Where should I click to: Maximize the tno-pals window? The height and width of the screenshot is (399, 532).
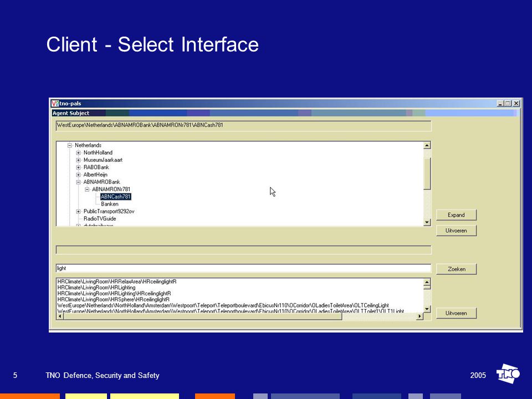pyautogui.click(x=508, y=104)
